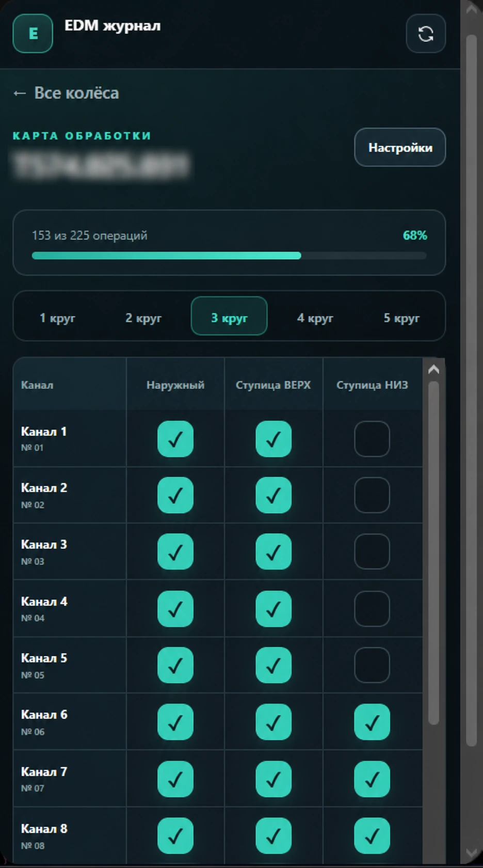Click the Канал 8 row label
This screenshot has height=868, width=483.
(44, 829)
